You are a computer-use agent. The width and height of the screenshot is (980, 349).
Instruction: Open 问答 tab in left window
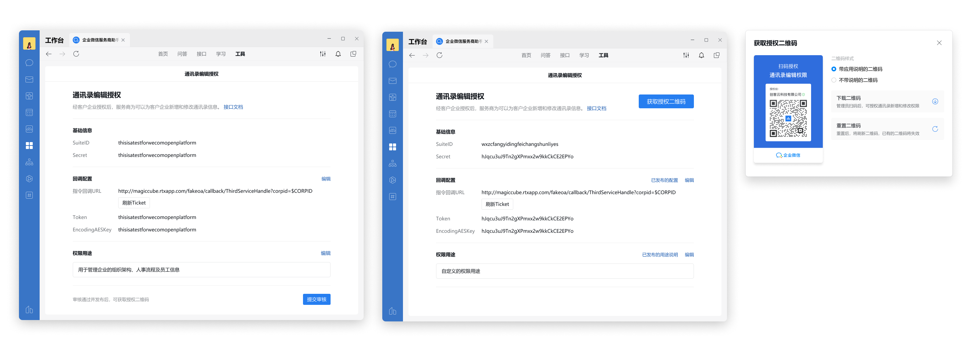pos(182,54)
